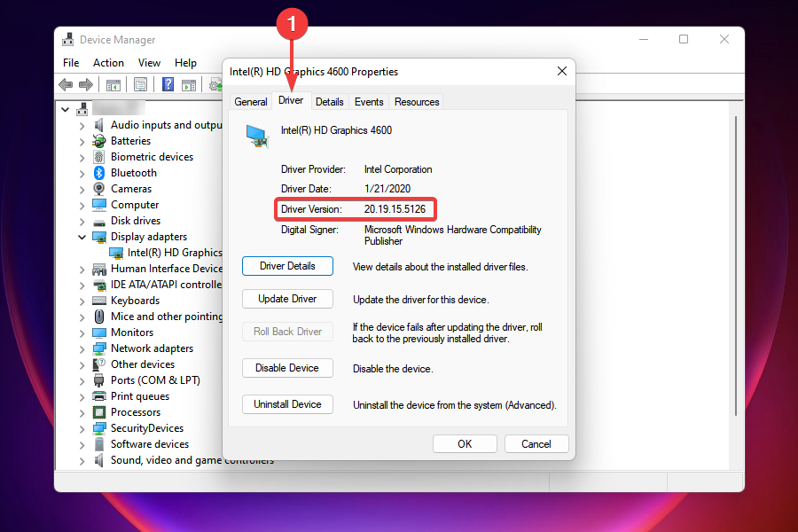Select the Software devices category icon

(99, 444)
